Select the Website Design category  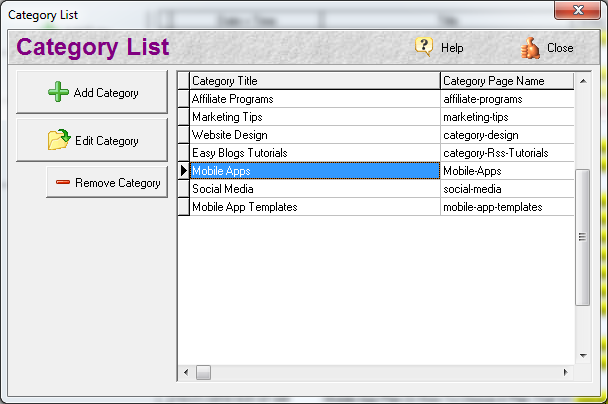(315, 135)
